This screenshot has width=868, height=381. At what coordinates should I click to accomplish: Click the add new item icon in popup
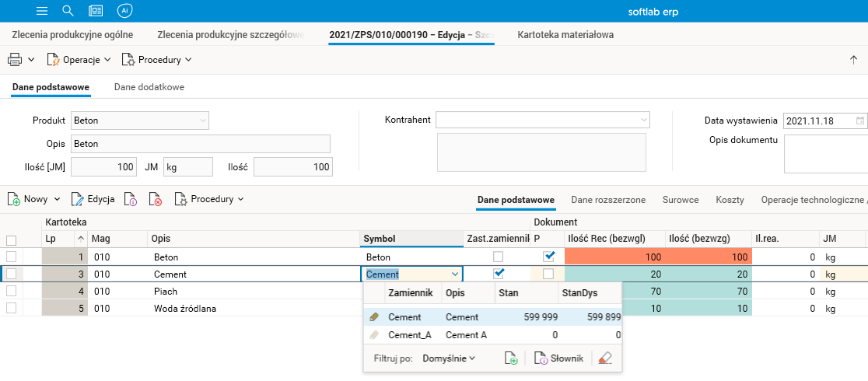point(511,358)
